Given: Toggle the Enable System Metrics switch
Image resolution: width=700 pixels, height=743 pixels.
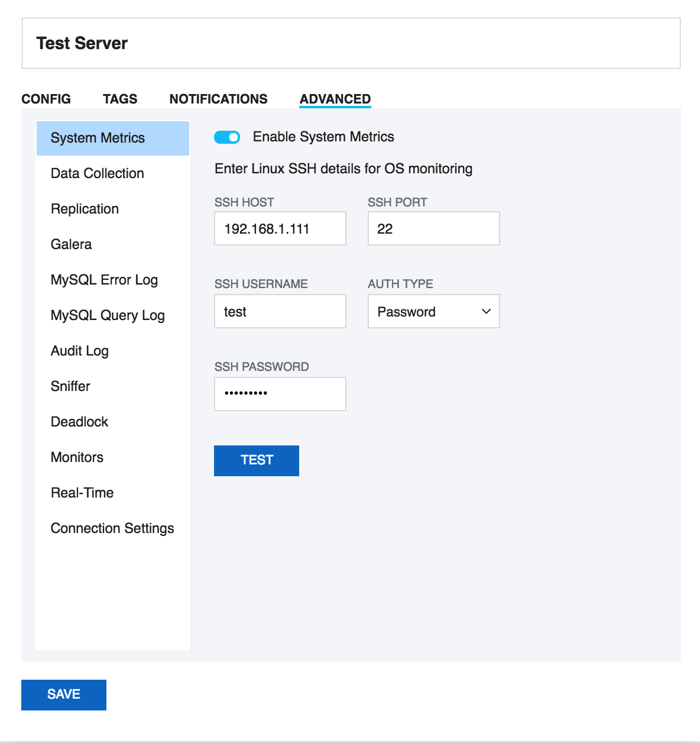Looking at the screenshot, I should click(227, 137).
